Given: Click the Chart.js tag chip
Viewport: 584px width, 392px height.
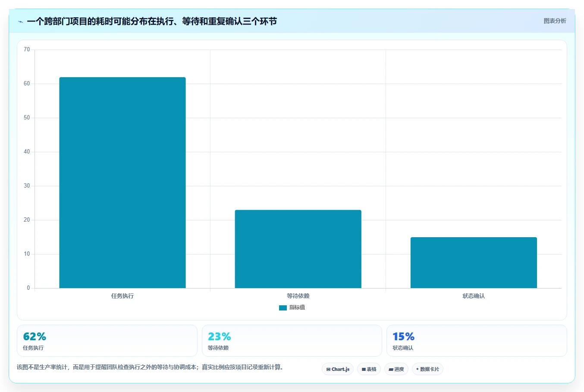Looking at the screenshot, I should [x=338, y=369].
